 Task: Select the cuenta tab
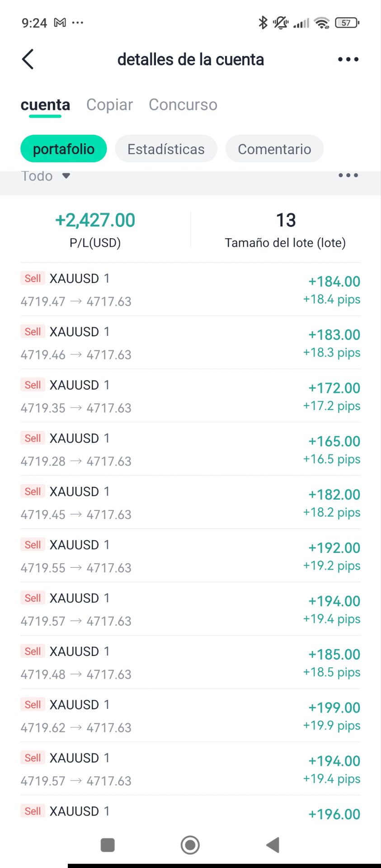pos(45,105)
